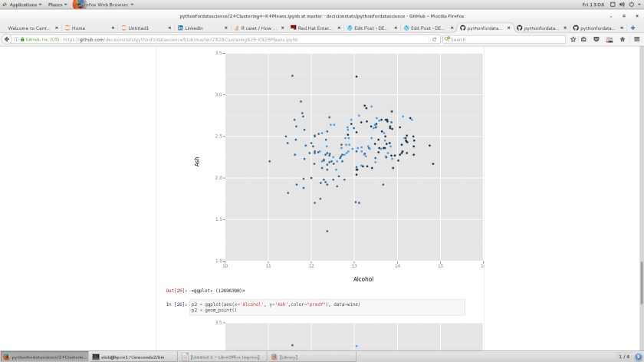Click the Pocket save icon
The width and height of the screenshot is (644, 362).
[596, 39]
